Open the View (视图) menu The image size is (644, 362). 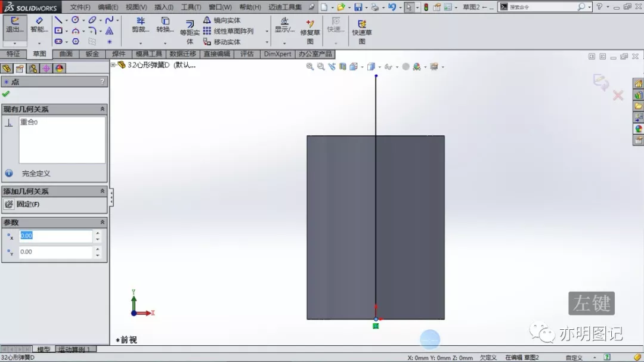click(x=136, y=7)
